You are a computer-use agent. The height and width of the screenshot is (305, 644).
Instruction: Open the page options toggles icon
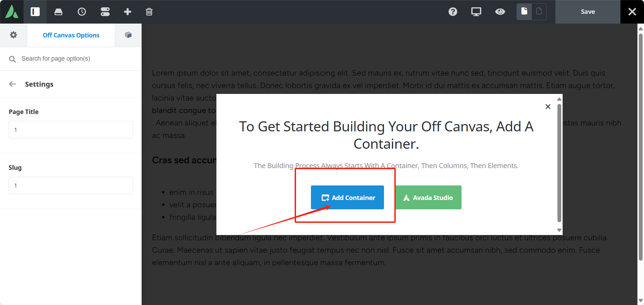105,11
